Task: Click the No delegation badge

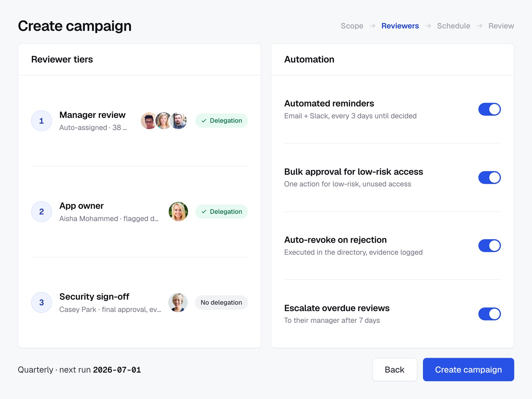Action: coord(221,302)
